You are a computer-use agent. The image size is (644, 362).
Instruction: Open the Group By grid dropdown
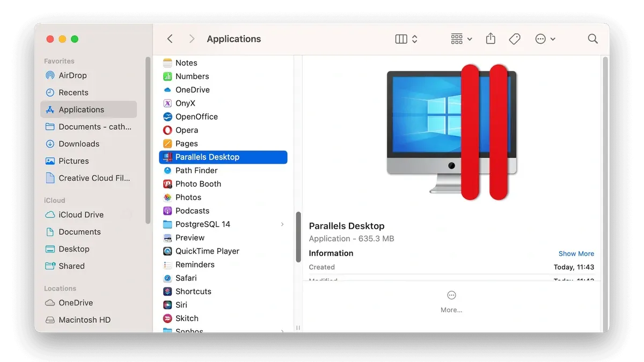(462, 39)
